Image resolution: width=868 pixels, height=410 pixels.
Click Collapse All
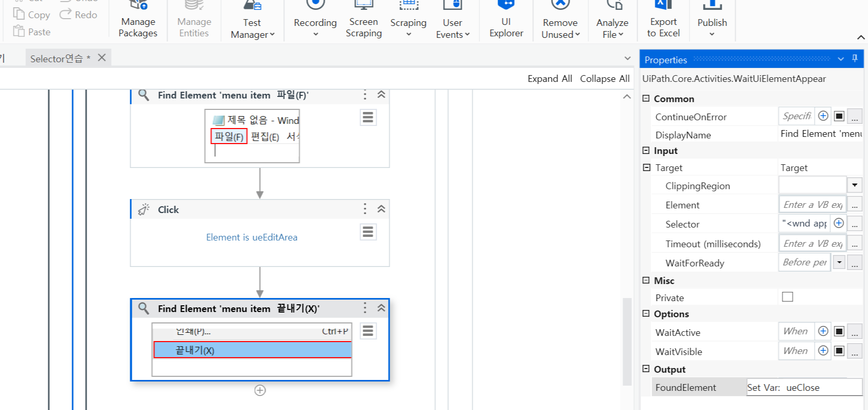[x=604, y=79]
